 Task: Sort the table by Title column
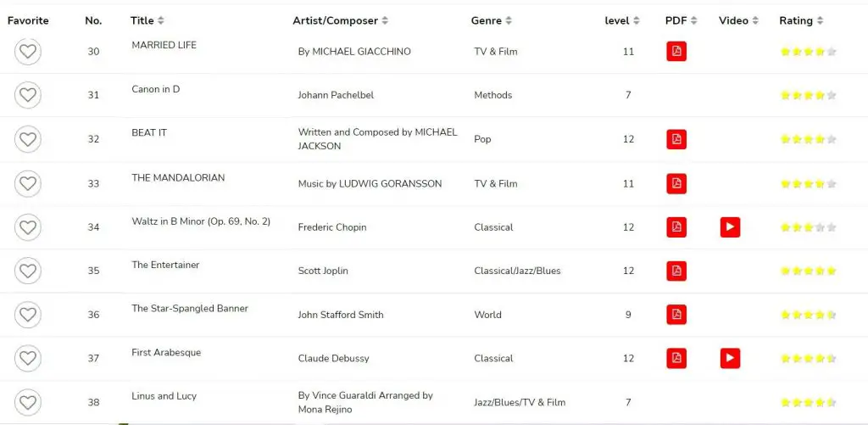[147, 20]
